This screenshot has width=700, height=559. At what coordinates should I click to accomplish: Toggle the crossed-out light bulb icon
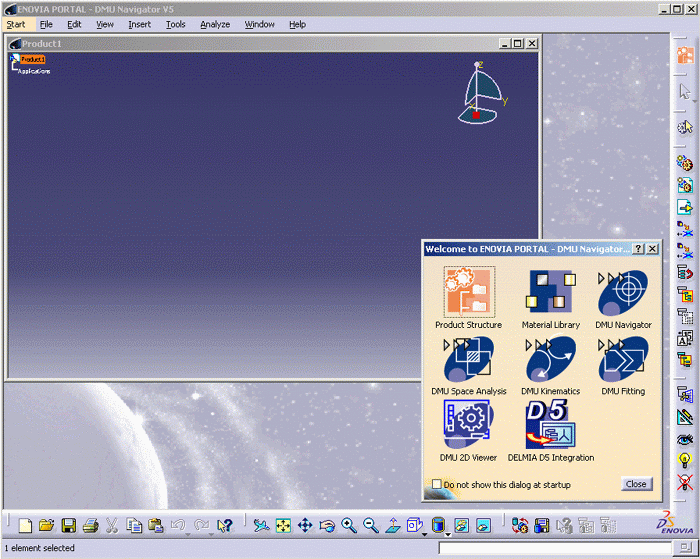click(x=685, y=483)
